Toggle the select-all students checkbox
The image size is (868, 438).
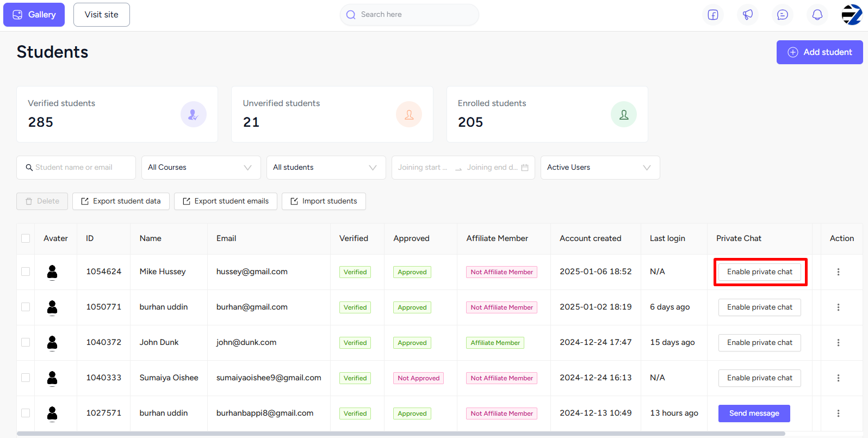click(26, 238)
